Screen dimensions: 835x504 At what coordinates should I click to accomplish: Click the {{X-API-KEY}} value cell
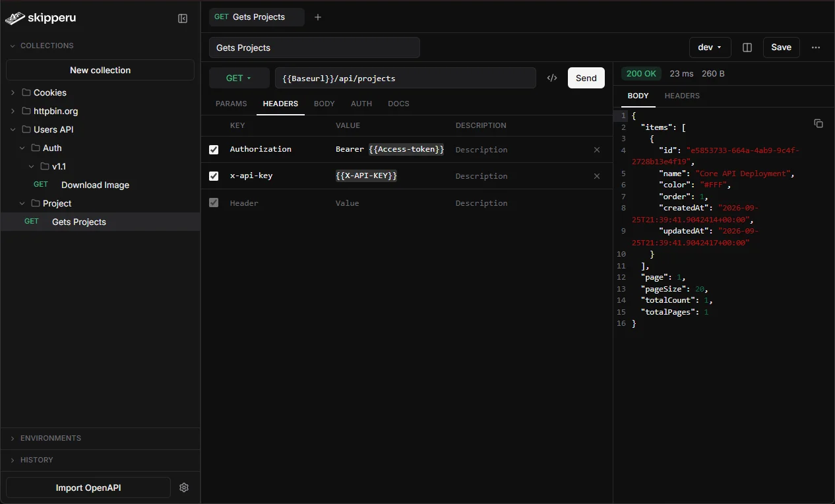pyautogui.click(x=366, y=175)
